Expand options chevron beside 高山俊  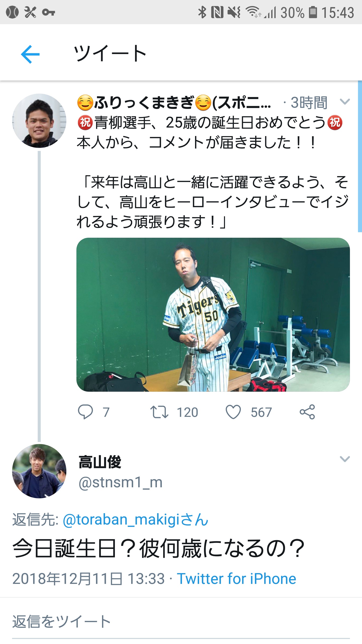tap(345, 459)
